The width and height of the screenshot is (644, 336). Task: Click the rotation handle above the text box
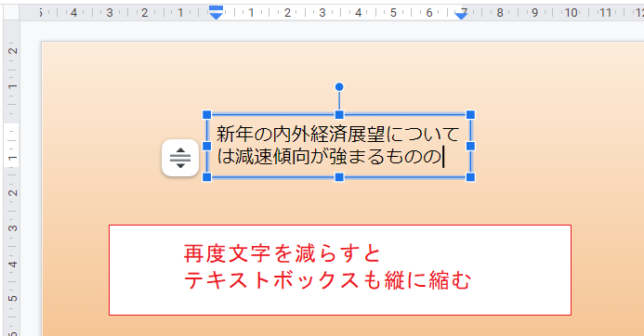[339, 87]
